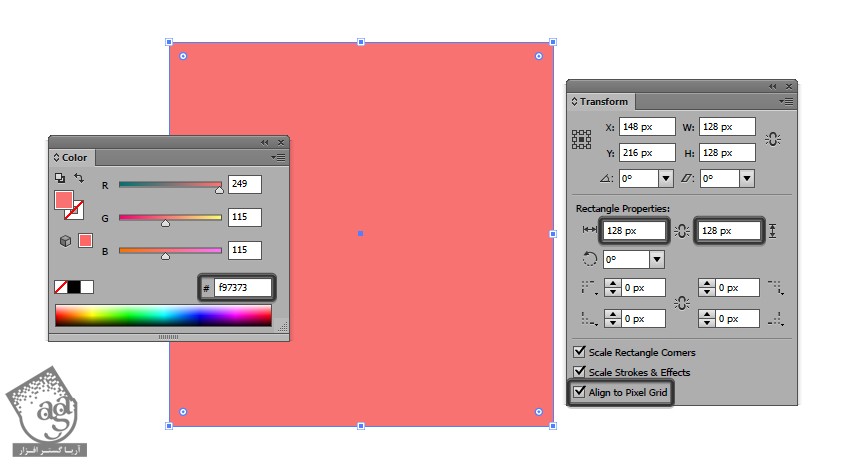Toggle link corner radius values icon
This screenshot has height=464, width=850.
(682, 303)
